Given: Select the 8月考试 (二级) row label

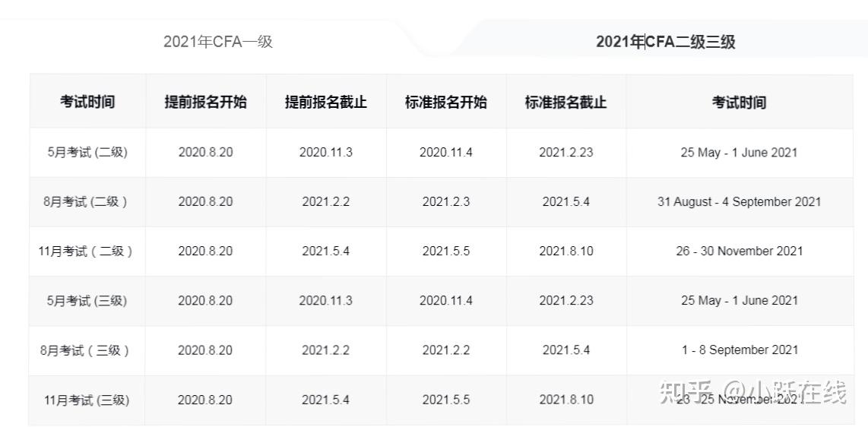Looking at the screenshot, I should click(x=86, y=202).
